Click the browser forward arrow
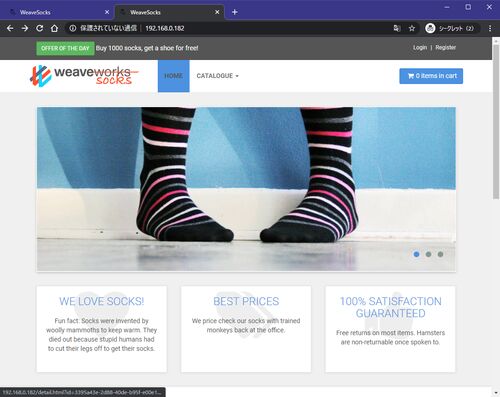Image resolution: width=500 pixels, height=397 pixels. tap(25, 28)
